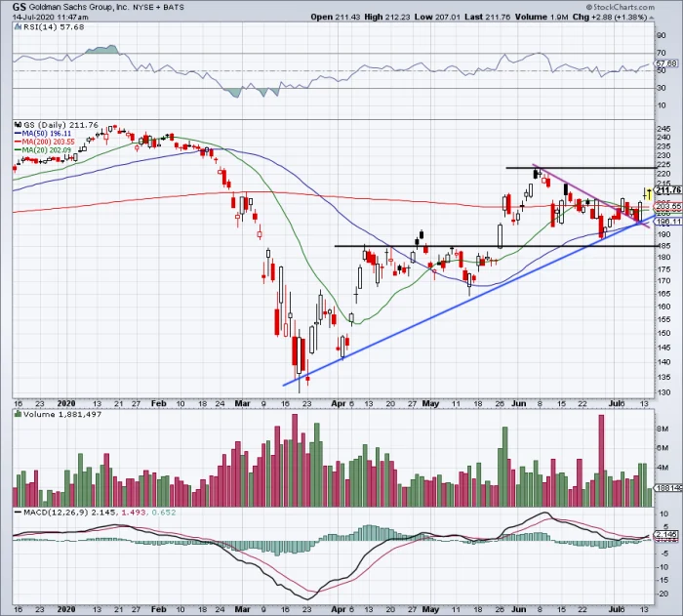Click the Chg +2.88 (+1.38%) value
The width and height of the screenshot is (683, 616).
pyautogui.click(x=610, y=17)
